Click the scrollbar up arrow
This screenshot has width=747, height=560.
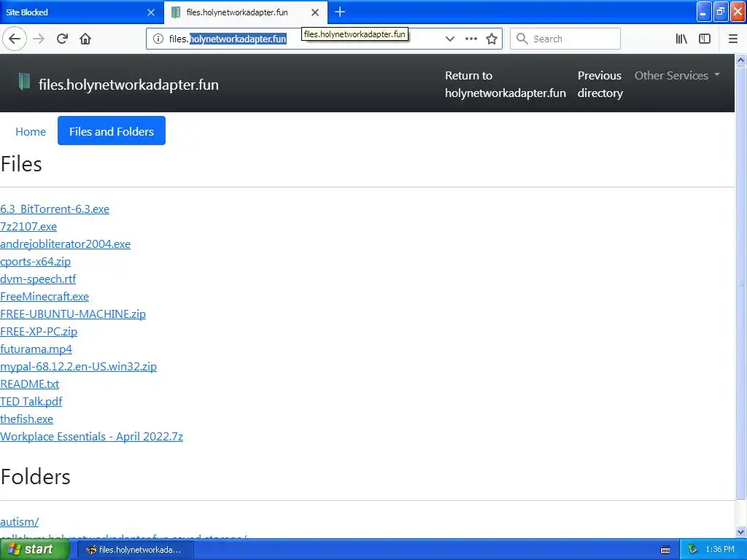[740, 60]
